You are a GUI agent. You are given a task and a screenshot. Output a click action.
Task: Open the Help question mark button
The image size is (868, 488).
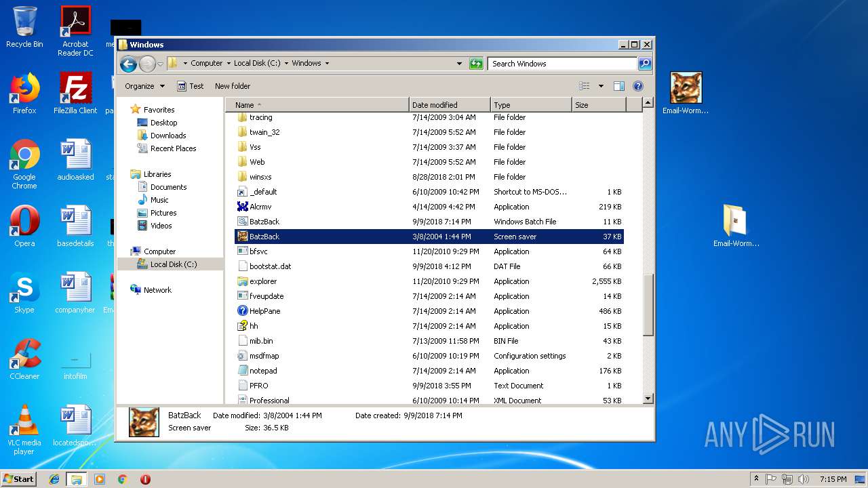tap(638, 86)
